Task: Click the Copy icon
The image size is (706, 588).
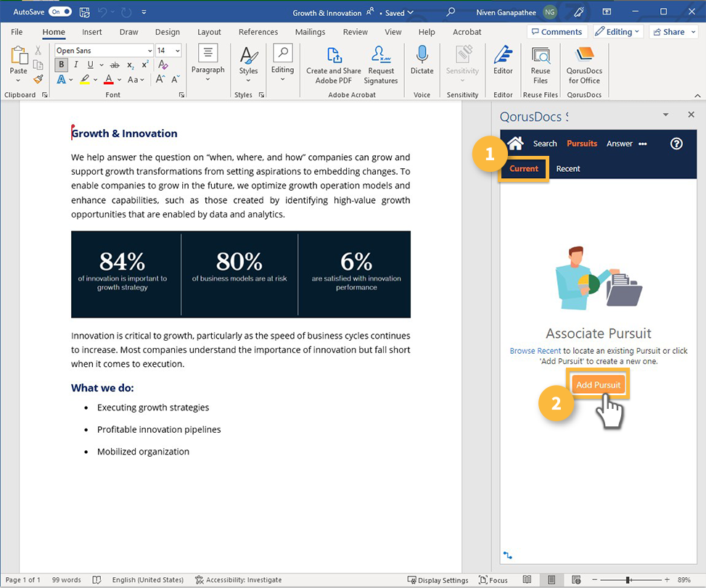Action: tap(38, 65)
